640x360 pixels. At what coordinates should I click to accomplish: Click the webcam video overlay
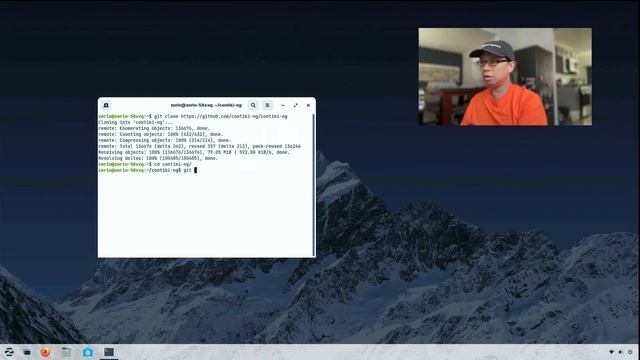505,77
